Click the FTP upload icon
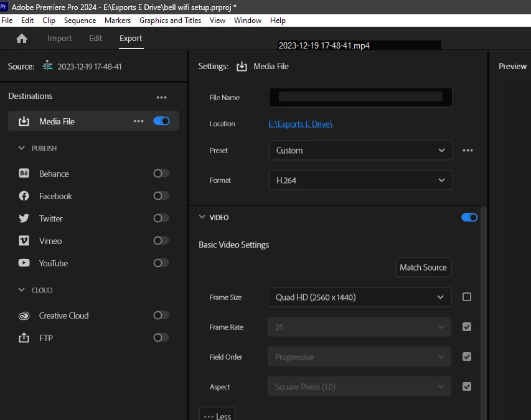The width and height of the screenshot is (531, 420). 24,337
